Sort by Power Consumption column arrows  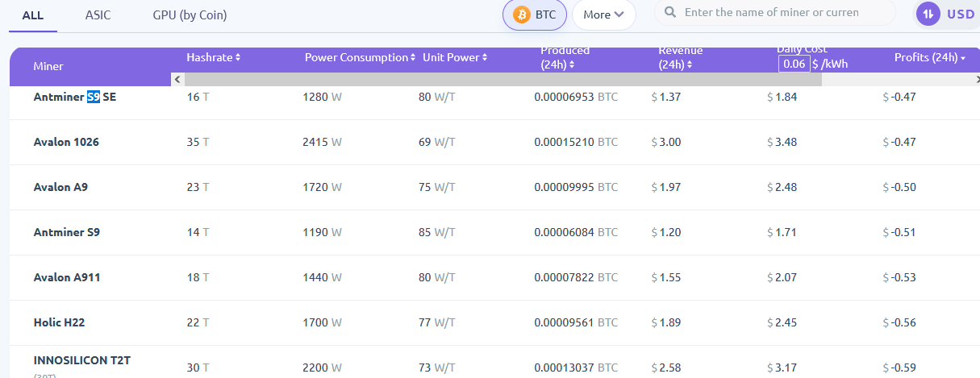[412, 58]
